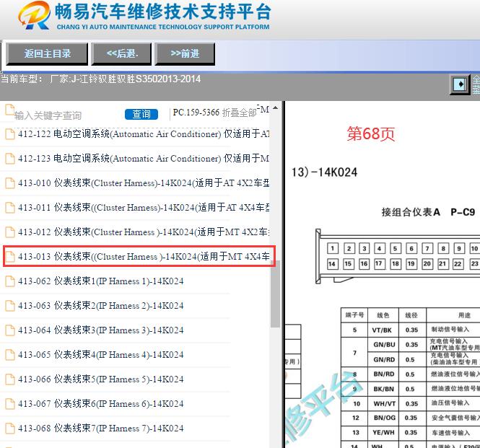
Task: Click the document icon beside 413-068
Action: point(10,428)
